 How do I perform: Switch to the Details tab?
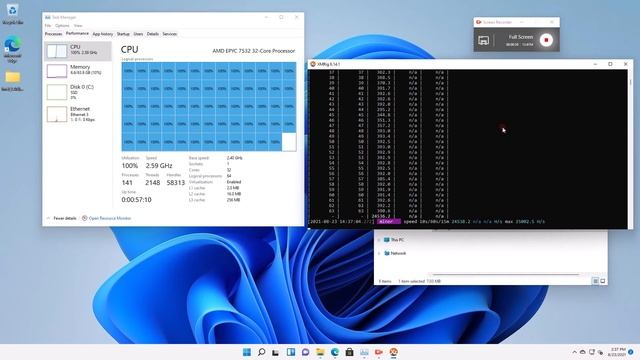153,34
